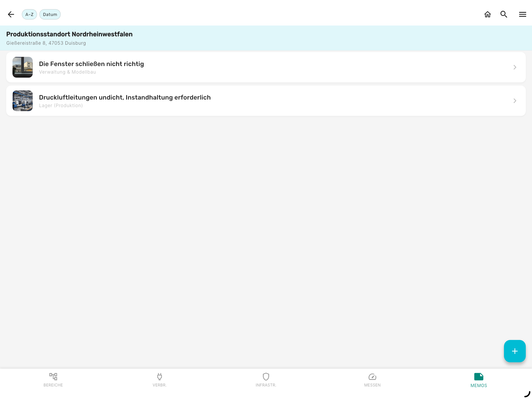Open search via magnifier icon
This screenshot has width=532, height=399.
tap(504, 14)
